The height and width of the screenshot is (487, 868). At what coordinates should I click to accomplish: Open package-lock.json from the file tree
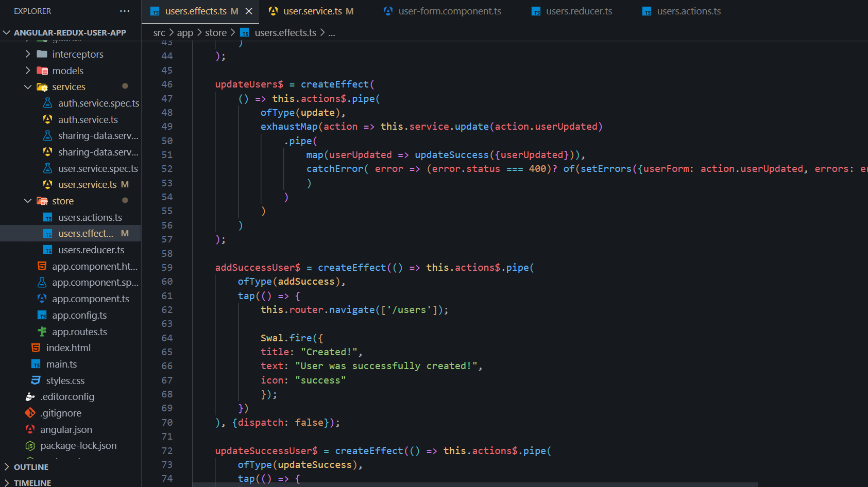point(78,445)
